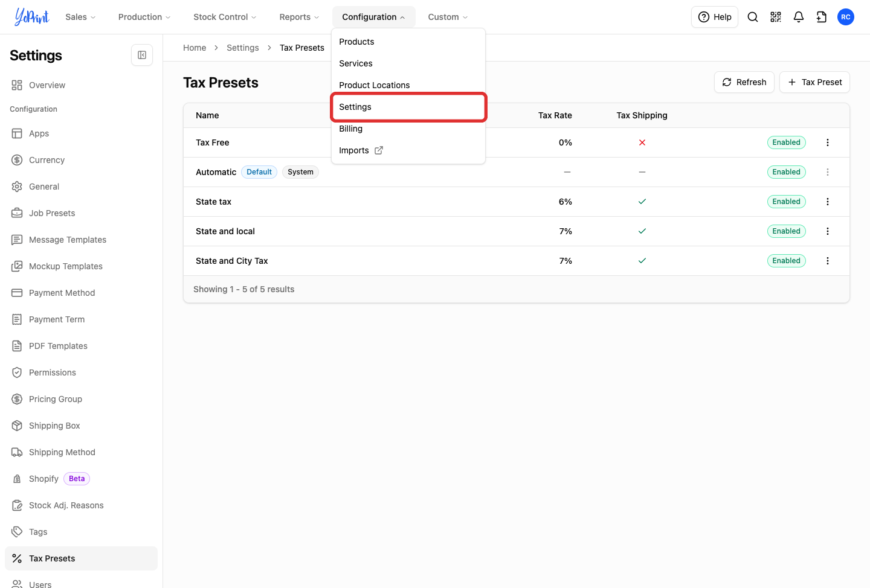Image resolution: width=870 pixels, height=588 pixels.
Task: Expand the Custom menu
Action: click(448, 17)
